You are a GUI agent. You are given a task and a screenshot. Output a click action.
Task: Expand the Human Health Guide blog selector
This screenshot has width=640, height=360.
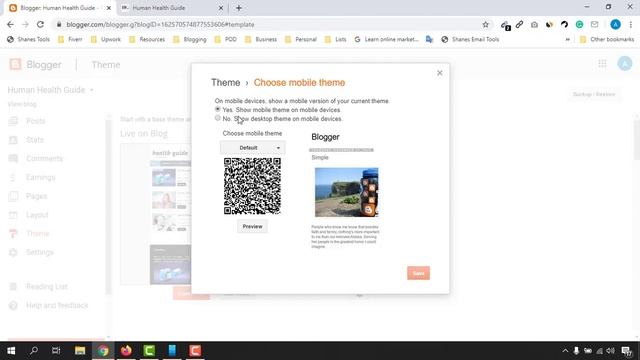(x=91, y=90)
